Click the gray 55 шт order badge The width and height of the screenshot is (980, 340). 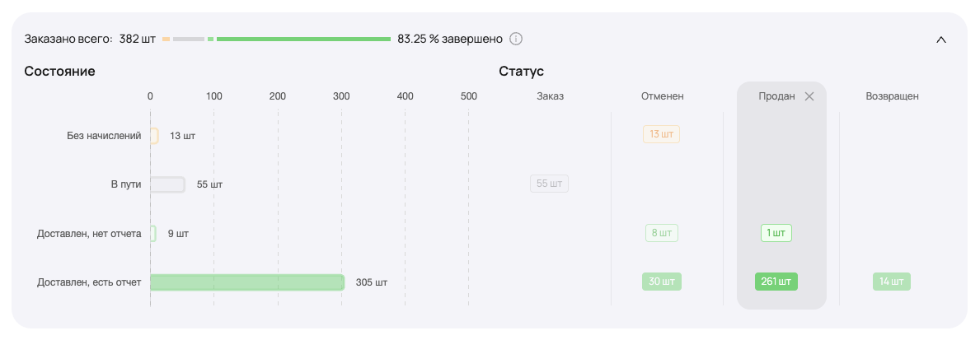point(549,184)
